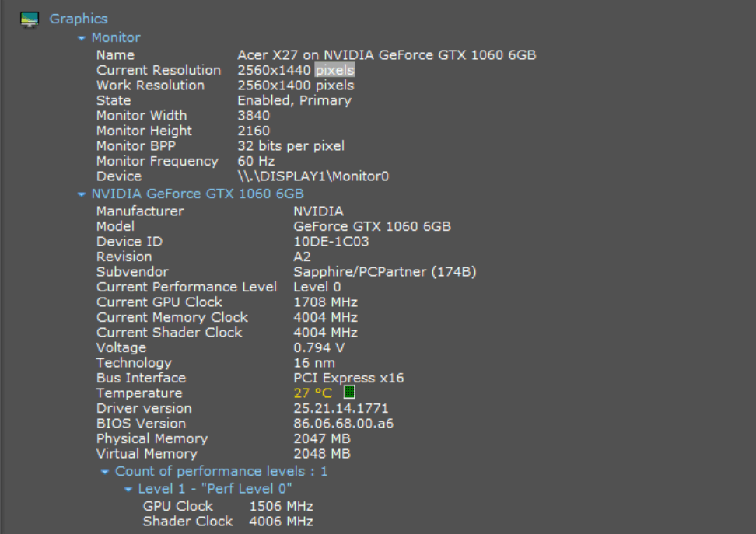Collapse the Monitor section arrow
This screenshot has width=756, height=534.
(82, 37)
